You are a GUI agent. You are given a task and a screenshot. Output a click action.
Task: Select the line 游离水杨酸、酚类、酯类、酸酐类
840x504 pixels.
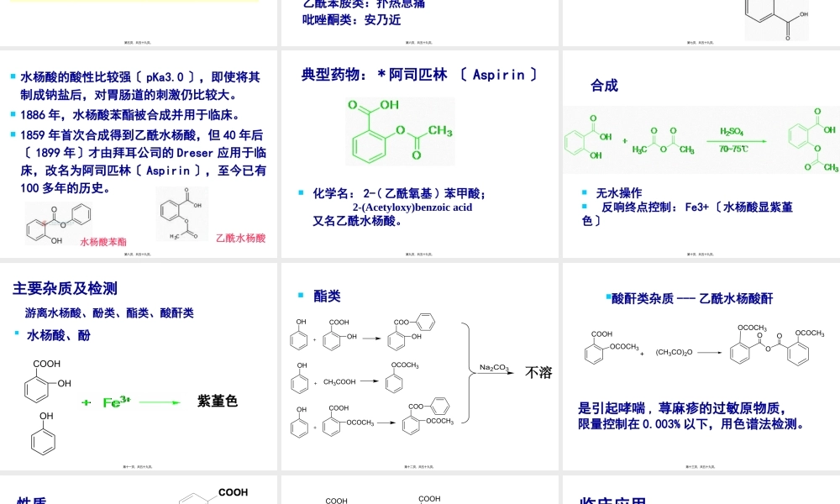click(x=109, y=312)
